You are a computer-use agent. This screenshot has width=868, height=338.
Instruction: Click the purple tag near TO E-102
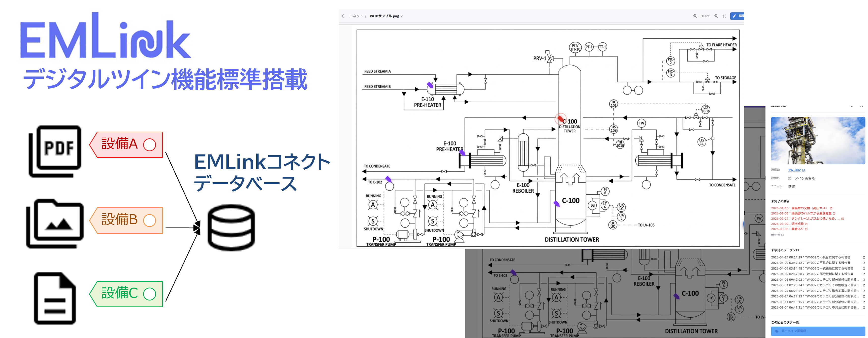coord(388,179)
